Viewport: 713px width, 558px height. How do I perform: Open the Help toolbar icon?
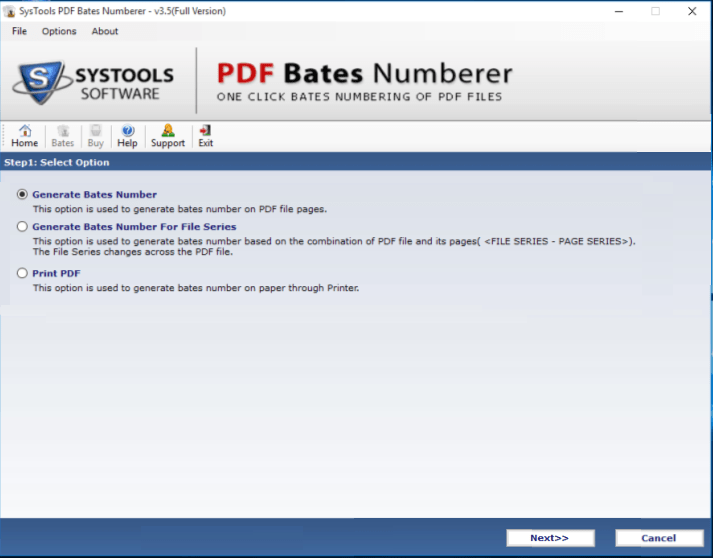(x=127, y=136)
